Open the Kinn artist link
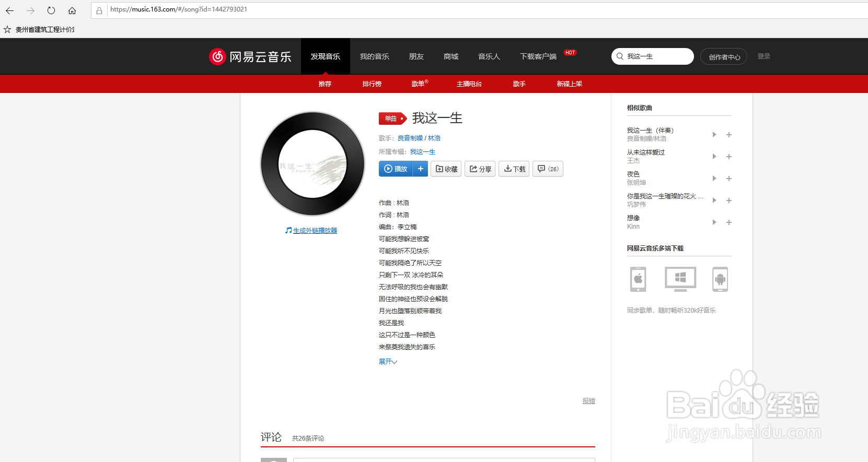Screen dimensions: 868x462 [633, 227]
